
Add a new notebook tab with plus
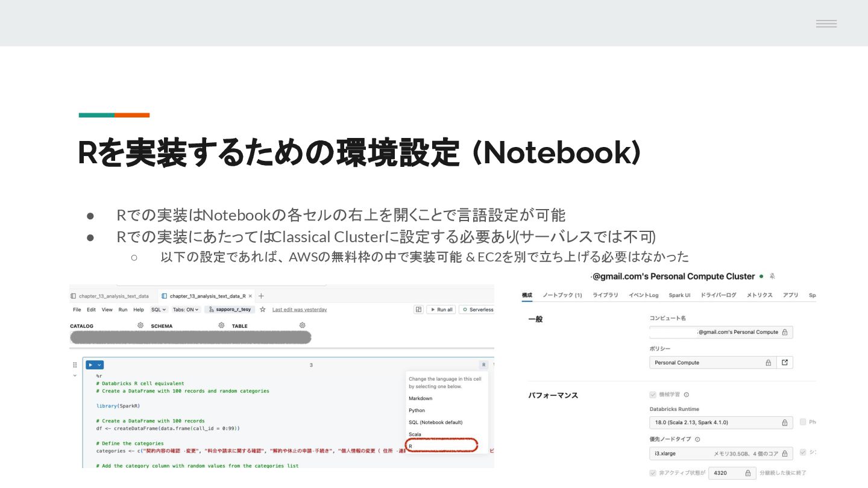coord(261,296)
